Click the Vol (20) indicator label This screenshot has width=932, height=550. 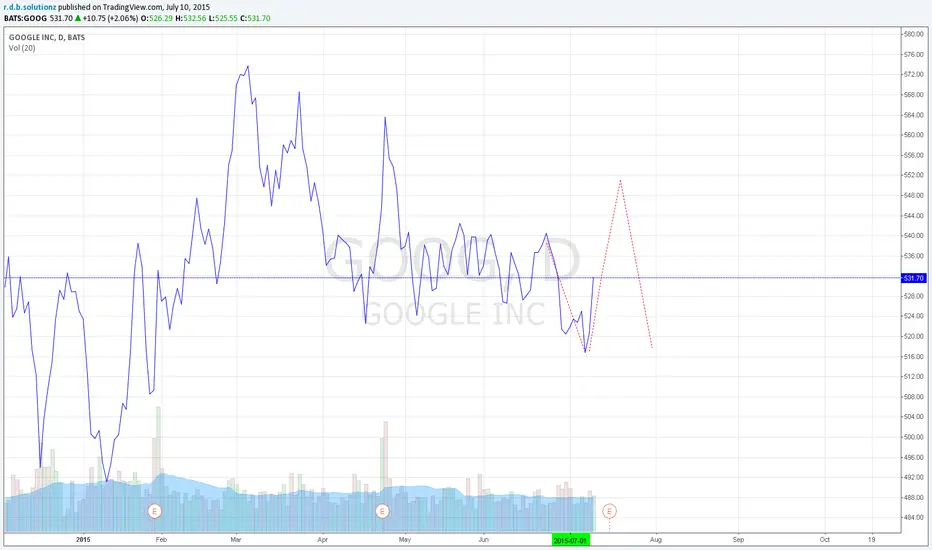coord(22,48)
